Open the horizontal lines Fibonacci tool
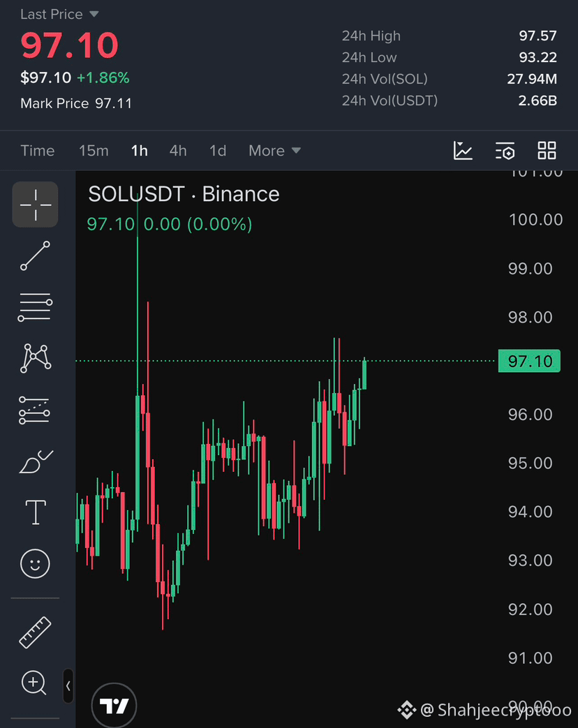This screenshot has height=728, width=578. pyautogui.click(x=36, y=307)
